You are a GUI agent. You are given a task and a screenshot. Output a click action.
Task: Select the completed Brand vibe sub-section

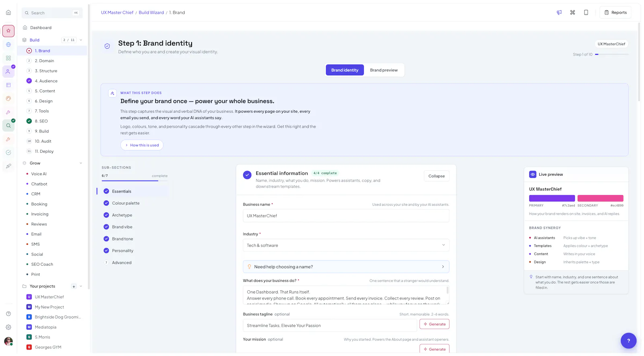click(133, 227)
